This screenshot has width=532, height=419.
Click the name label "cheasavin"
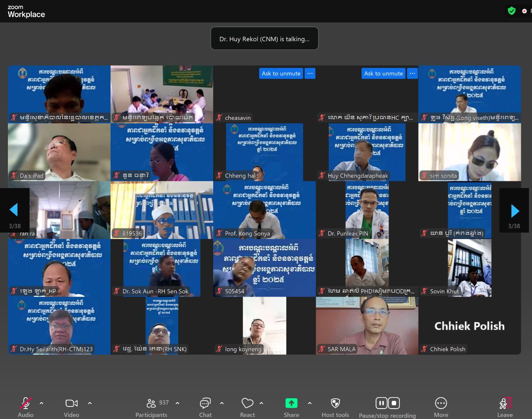click(x=238, y=118)
